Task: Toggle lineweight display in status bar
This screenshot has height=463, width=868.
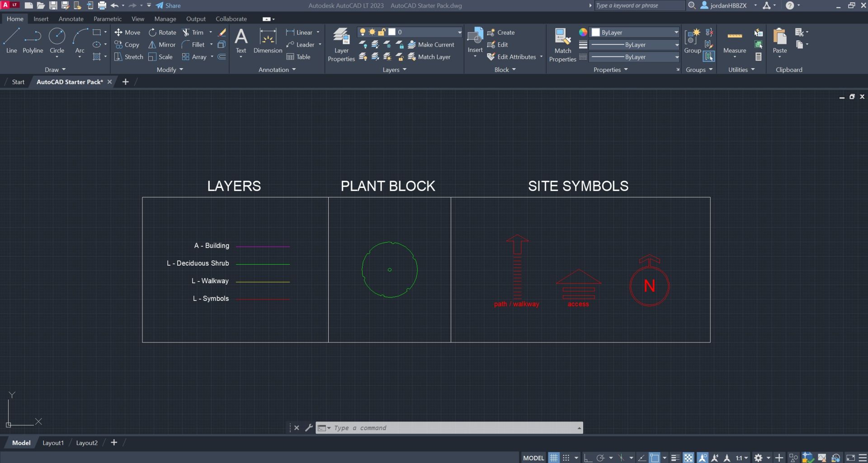Action: tap(675, 458)
